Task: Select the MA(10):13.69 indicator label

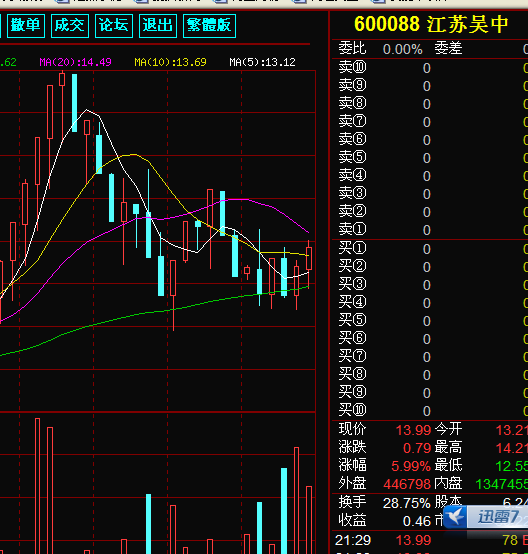Action: click(170, 63)
